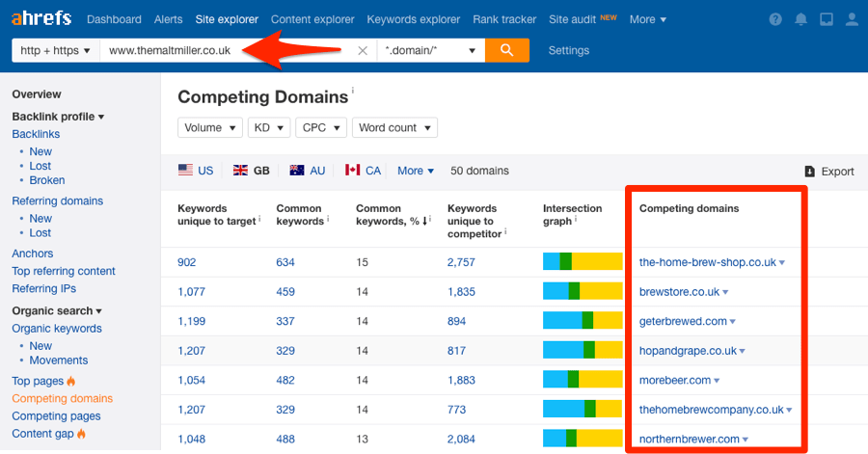Viewport: 868px width, 454px height.
Task: Open Rank tracker tab
Action: coord(504,19)
